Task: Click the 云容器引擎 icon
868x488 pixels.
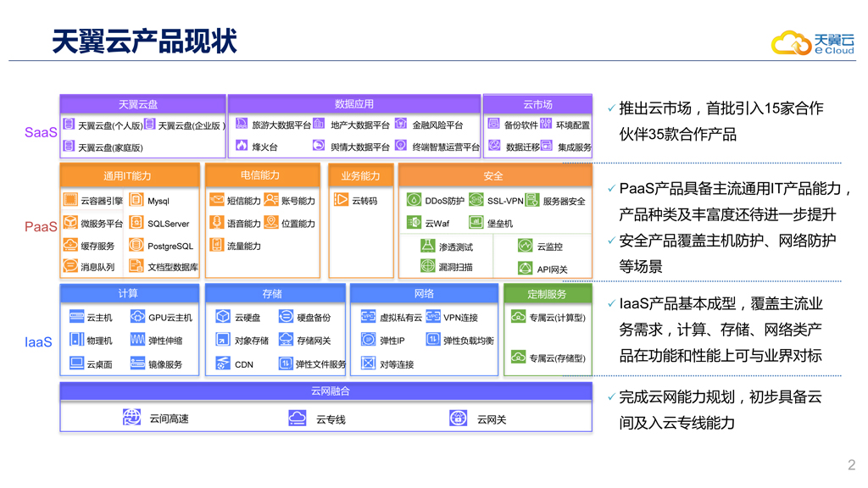Action: pos(70,199)
